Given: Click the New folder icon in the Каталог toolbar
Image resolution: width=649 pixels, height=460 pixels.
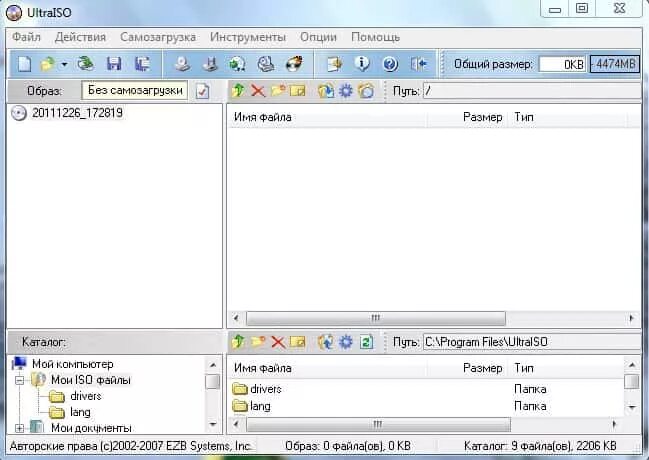Looking at the screenshot, I should pyautogui.click(x=258, y=342).
